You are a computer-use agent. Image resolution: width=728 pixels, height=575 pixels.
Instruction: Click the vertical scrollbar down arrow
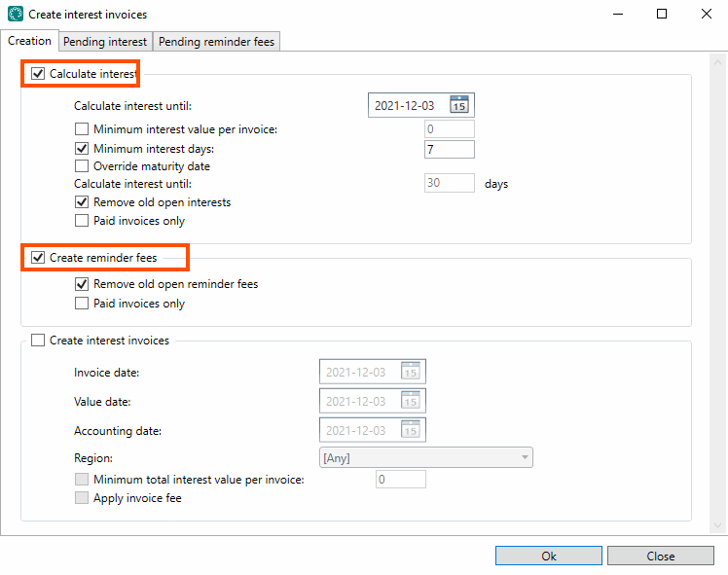pyautogui.click(x=719, y=526)
